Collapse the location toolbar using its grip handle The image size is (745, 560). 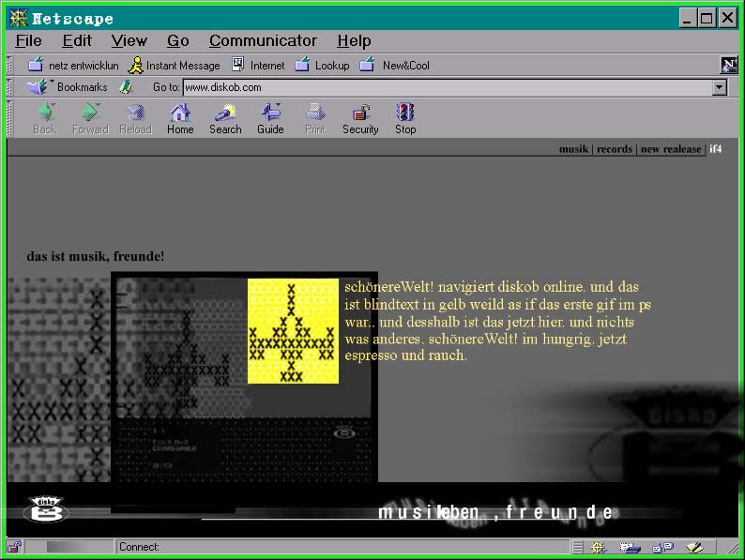tap(10, 87)
